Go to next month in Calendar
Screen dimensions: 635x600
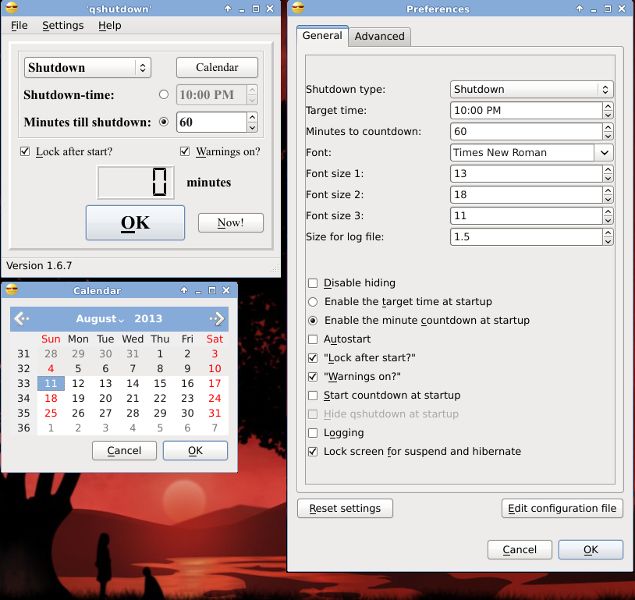(x=217, y=319)
